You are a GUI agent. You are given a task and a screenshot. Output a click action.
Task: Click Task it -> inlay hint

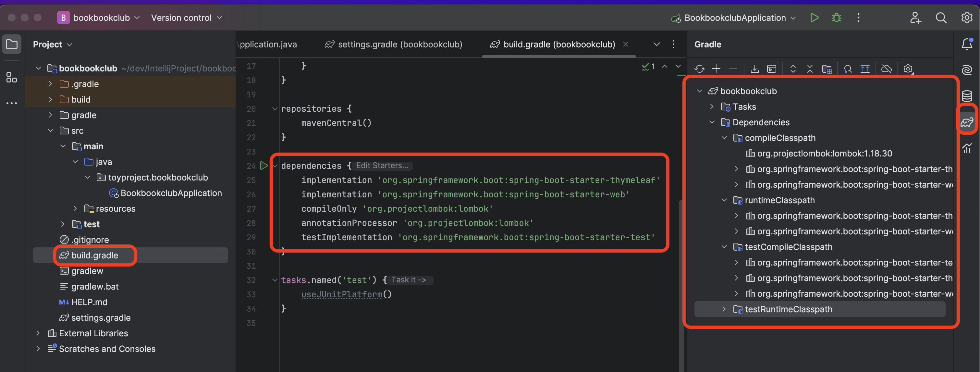point(409,280)
